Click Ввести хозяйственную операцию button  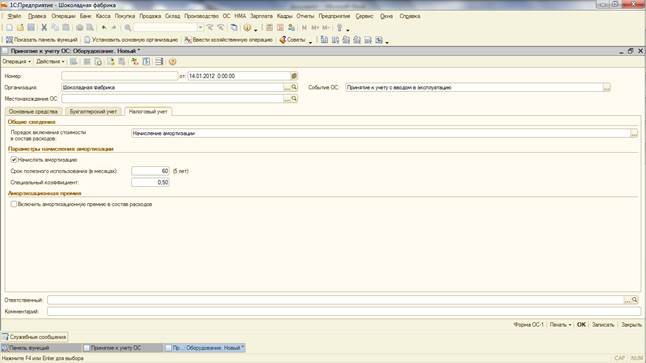[x=228, y=40]
